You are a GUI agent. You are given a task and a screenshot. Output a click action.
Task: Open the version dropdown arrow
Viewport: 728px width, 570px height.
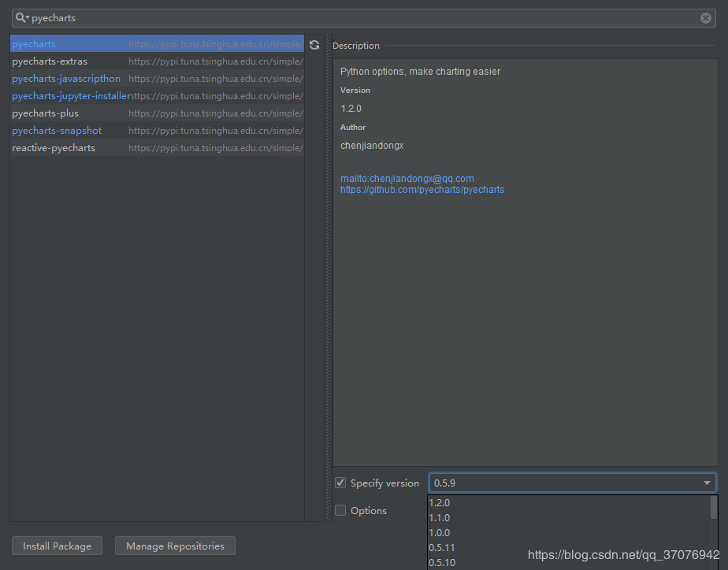(707, 483)
